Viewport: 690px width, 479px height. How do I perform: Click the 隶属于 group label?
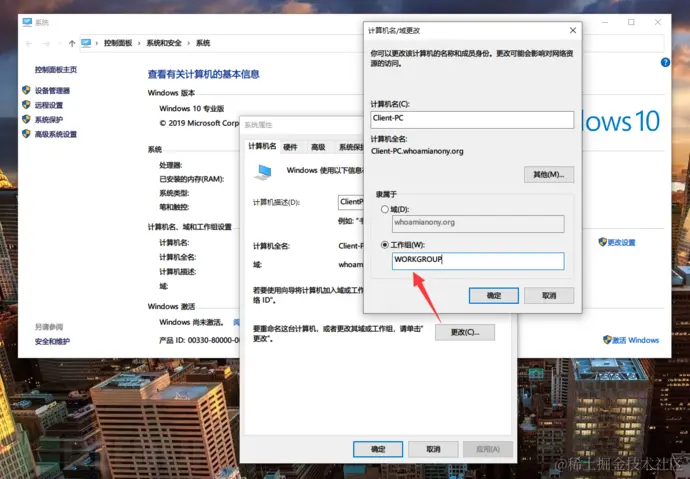coord(386,194)
